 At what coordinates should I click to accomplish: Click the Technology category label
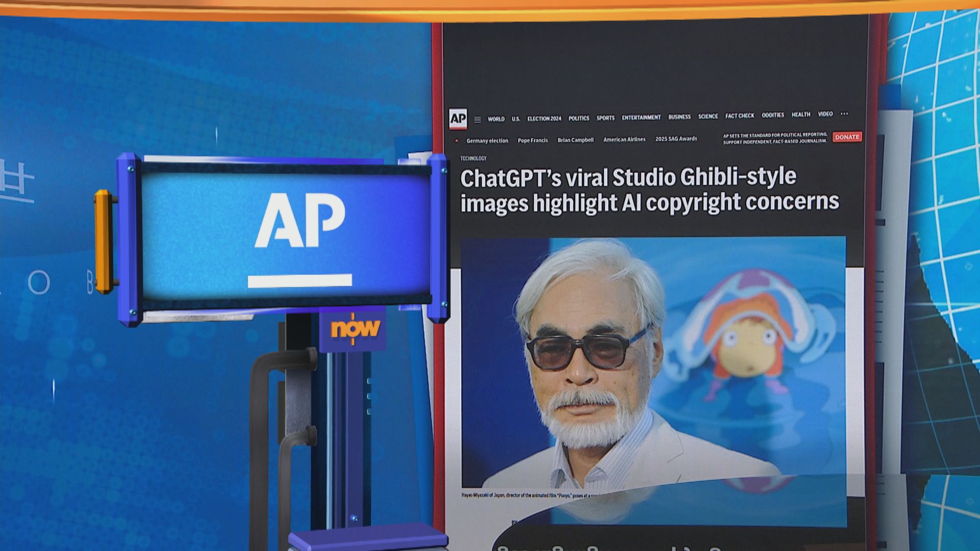(473, 159)
